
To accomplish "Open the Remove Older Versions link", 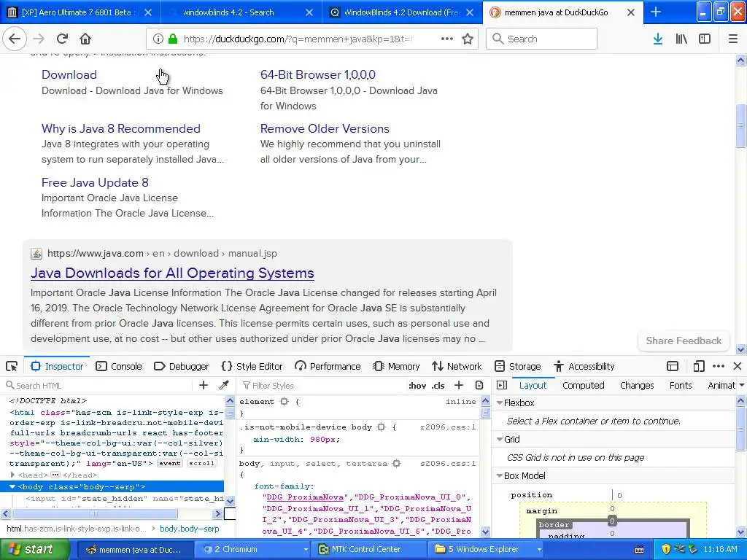I will point(325,128).
